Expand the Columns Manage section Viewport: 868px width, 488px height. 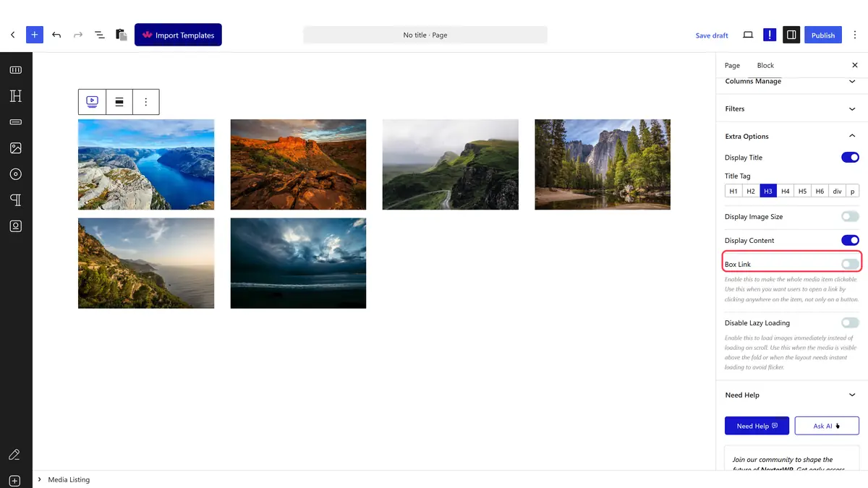[791, 82]
